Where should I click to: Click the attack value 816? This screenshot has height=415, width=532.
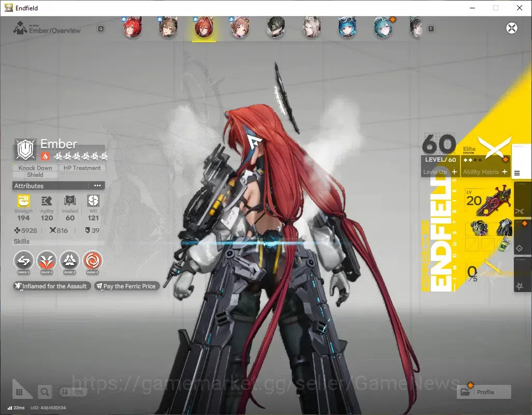coord(62,230)
